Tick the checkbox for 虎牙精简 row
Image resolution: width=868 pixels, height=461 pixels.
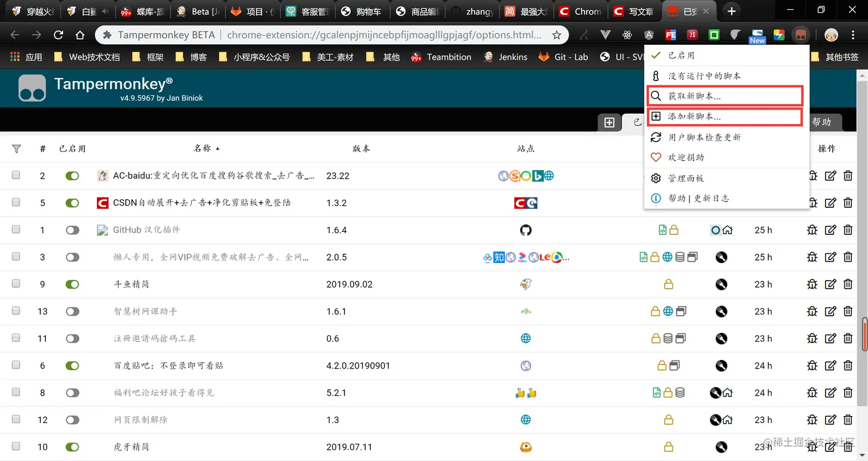click(16, 446)
